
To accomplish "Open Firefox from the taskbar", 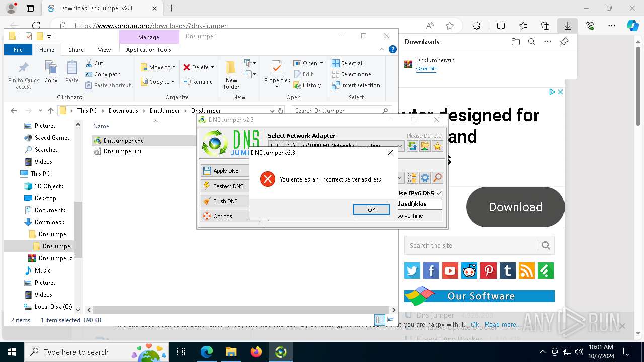I will pyautogui.click(x=256, y=352).
